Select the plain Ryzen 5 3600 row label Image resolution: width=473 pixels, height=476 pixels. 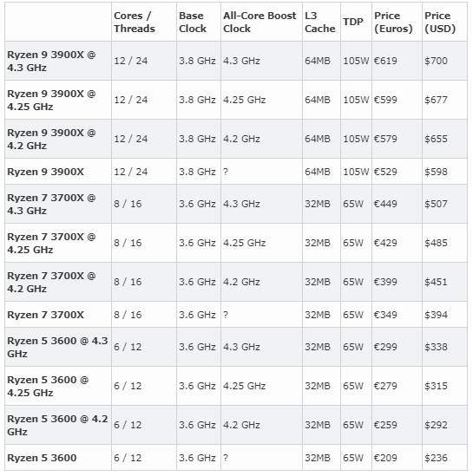coord(42,458)
